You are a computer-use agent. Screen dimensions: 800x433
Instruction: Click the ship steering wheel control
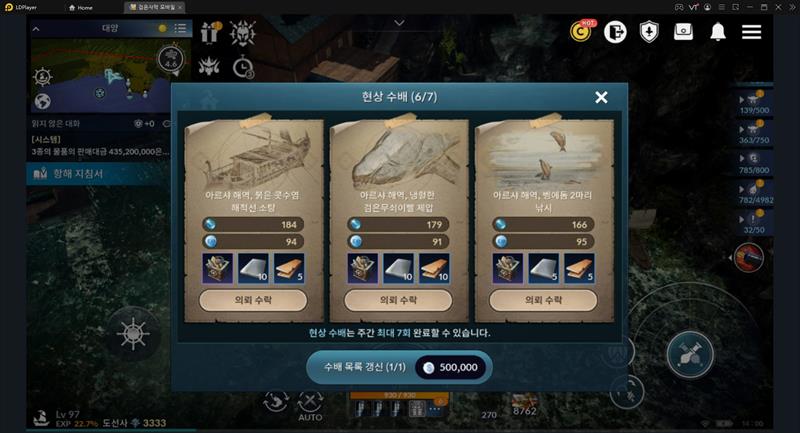[133, 334]
